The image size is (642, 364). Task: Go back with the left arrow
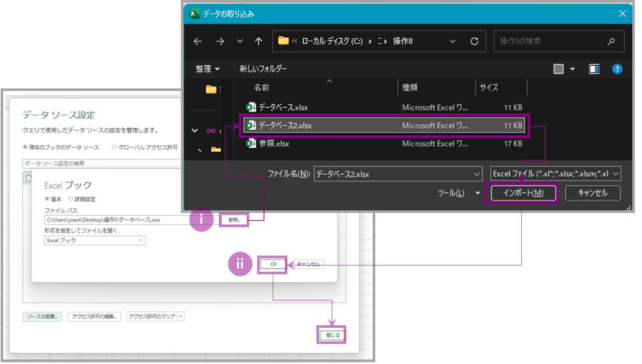(x=198, y=41)
